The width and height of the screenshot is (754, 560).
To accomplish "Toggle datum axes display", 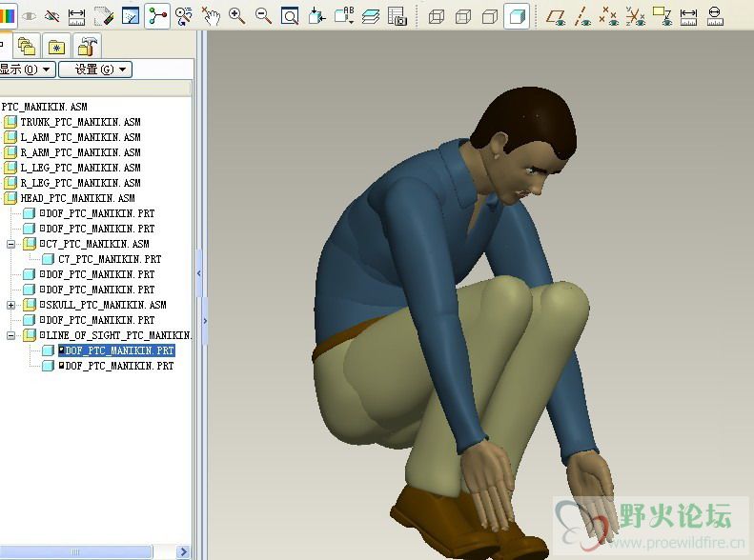I will (582, 16).
